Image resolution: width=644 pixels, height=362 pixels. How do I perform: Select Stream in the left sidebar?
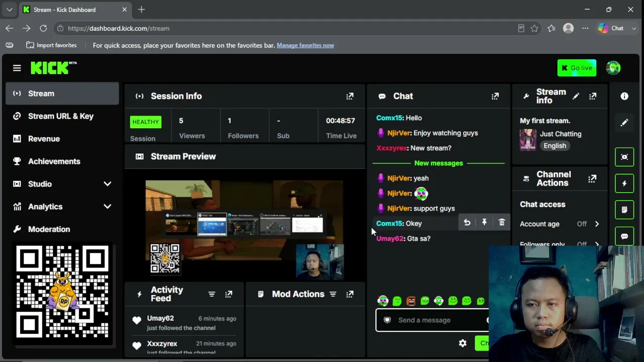(x=62, y=94)
